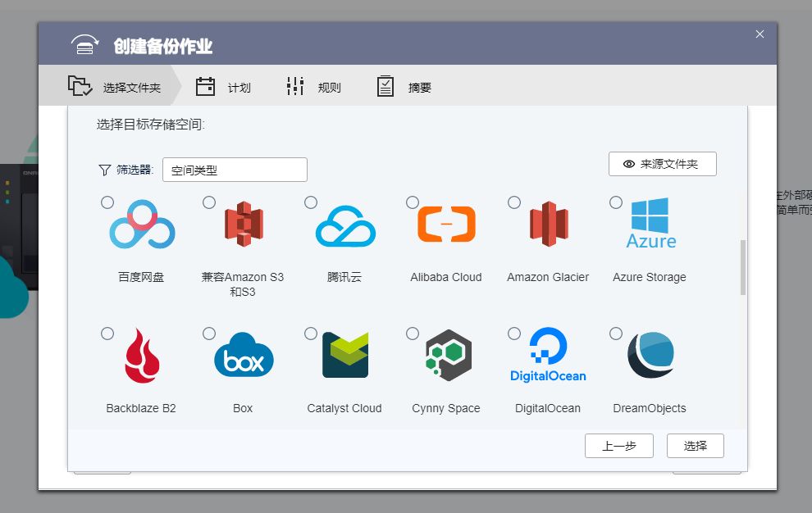
Task: Click the 筛选器 funnel filter icon
Action: point(104,170)
